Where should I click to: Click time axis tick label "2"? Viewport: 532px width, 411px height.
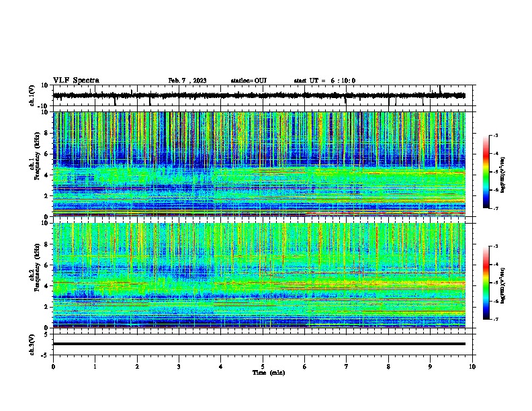(x=137, y=367)
